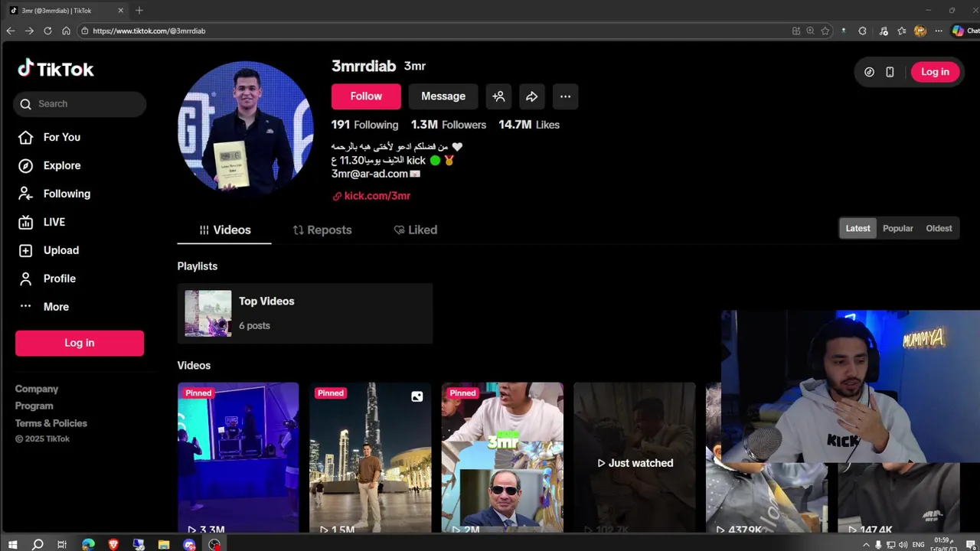Click the sidebar Log in button

[x=80, y=343]
